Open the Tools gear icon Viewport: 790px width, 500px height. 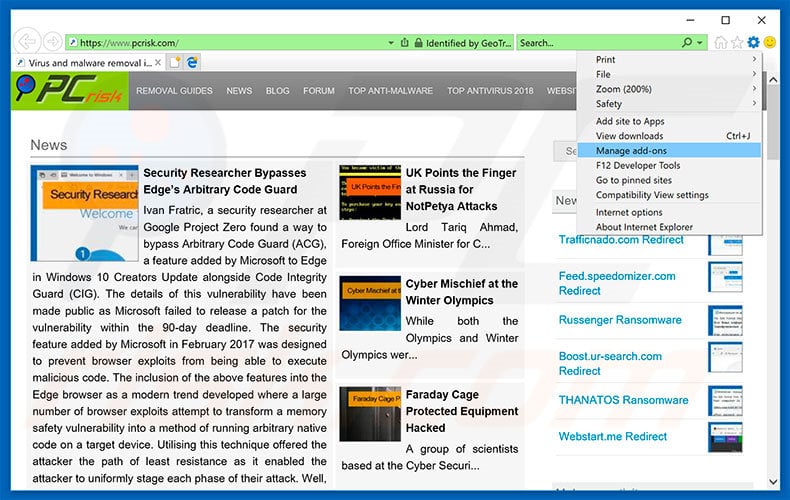pos(753,42)
